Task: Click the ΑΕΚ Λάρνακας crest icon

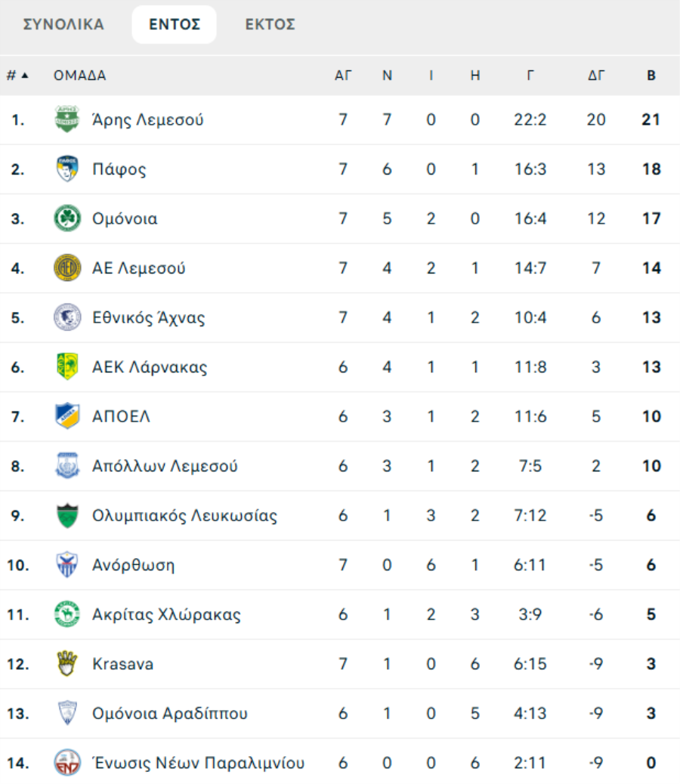Action: 67,367
